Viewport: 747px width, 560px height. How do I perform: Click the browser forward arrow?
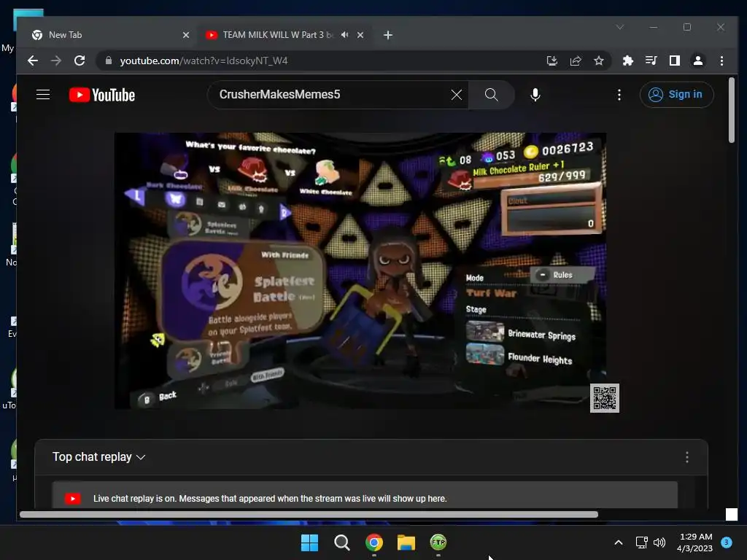coord(56,61)
